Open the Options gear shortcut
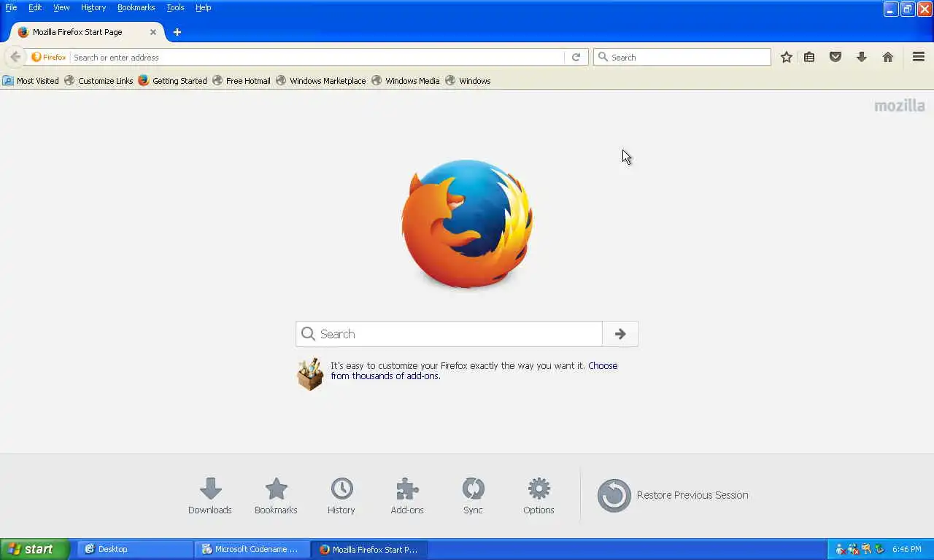Screen dimensions: 934x560 (x=539, y=496)
